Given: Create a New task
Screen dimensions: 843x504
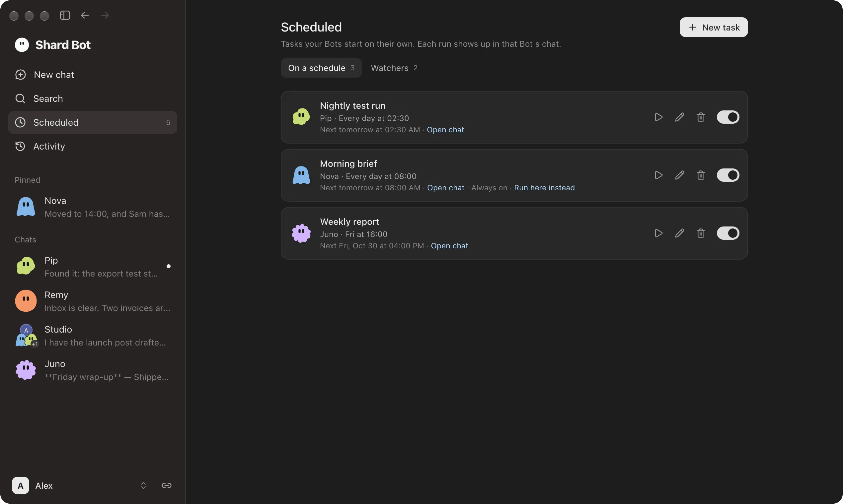Looking at the screenshot, I should [x=714, y=27].
